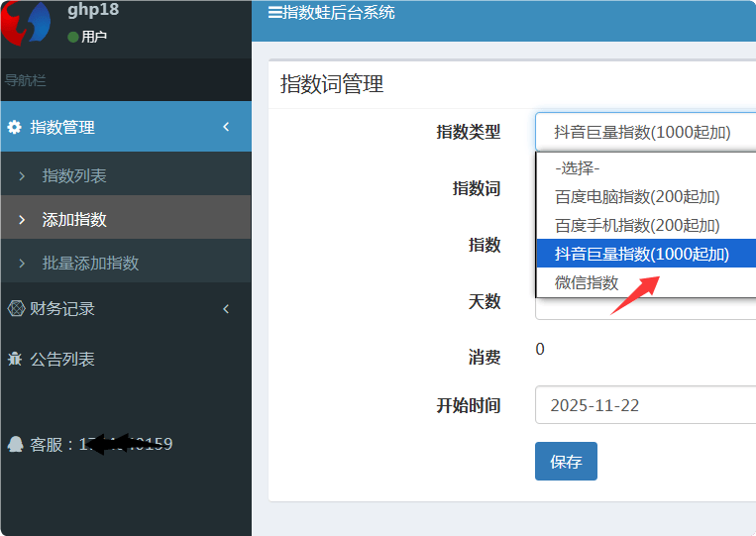The width and height of the screenshot is (756, 536).
Task: Click the gear icon beside 指数管理
Action: point(14,128)
